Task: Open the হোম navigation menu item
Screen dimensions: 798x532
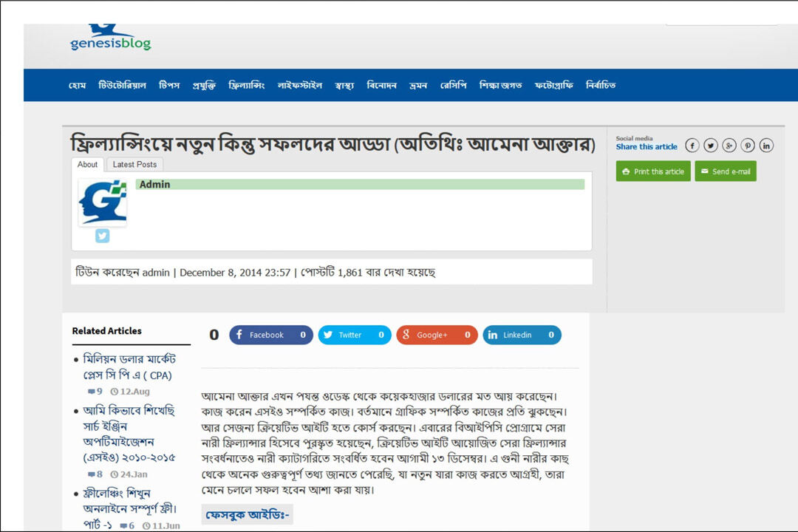Action: click(x=77, y=85)
